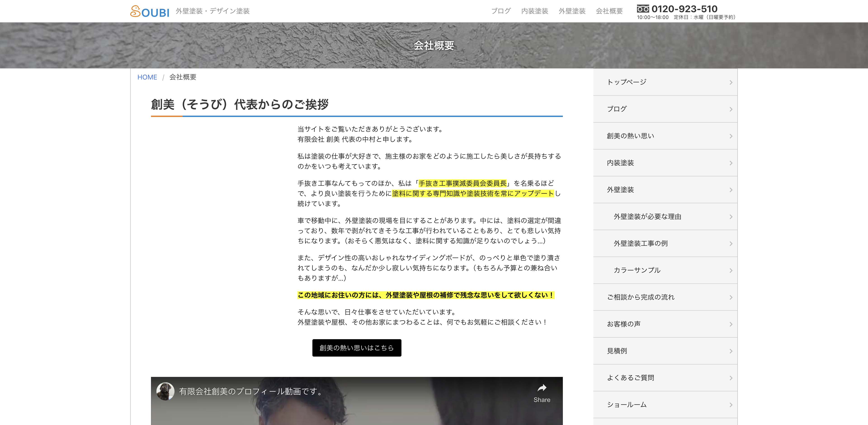Open 創美の熱い思い sidebar item

point(665,136)
